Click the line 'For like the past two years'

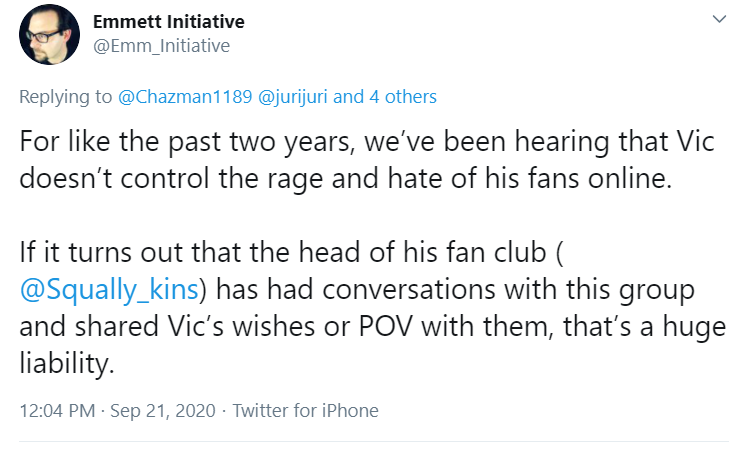[x=367, y=141]
